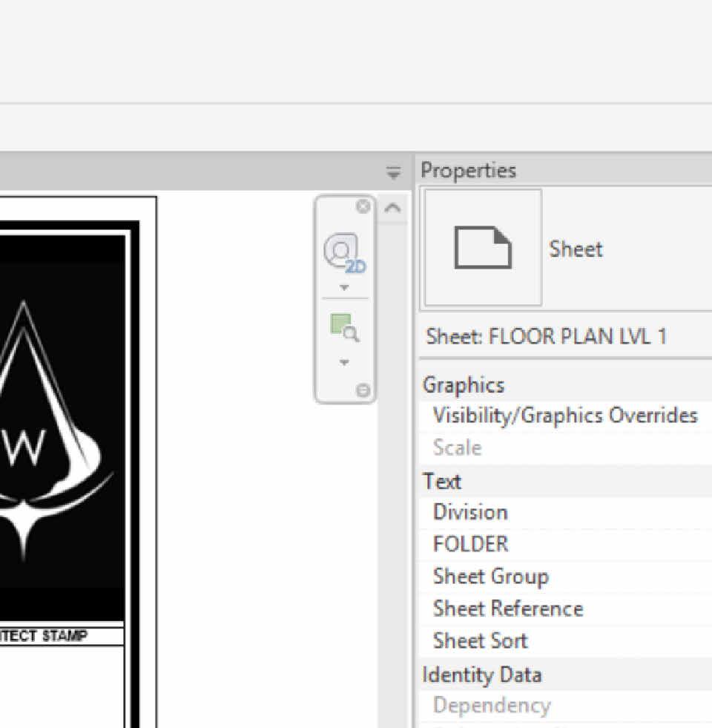
Task: Select the Visibility/Graphics Overrides property
Action: (565, 416)
